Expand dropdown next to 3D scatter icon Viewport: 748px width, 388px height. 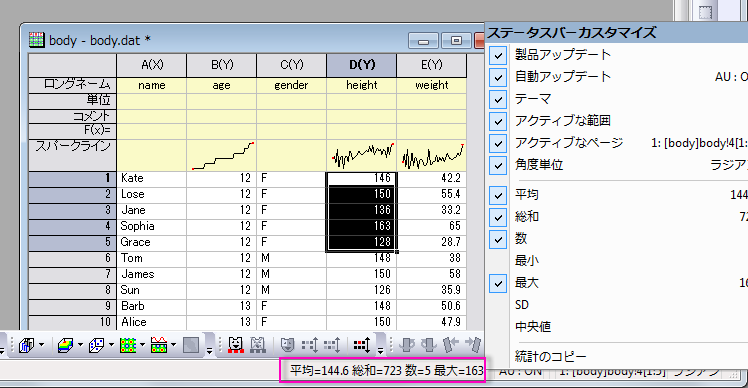(x=111, y=345)
